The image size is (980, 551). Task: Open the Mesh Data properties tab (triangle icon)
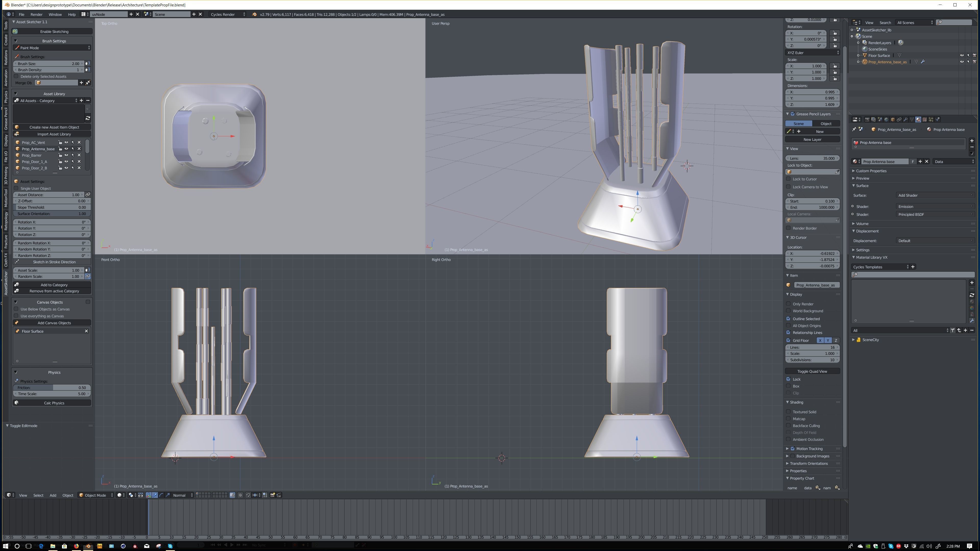click(x=912, y=119)
